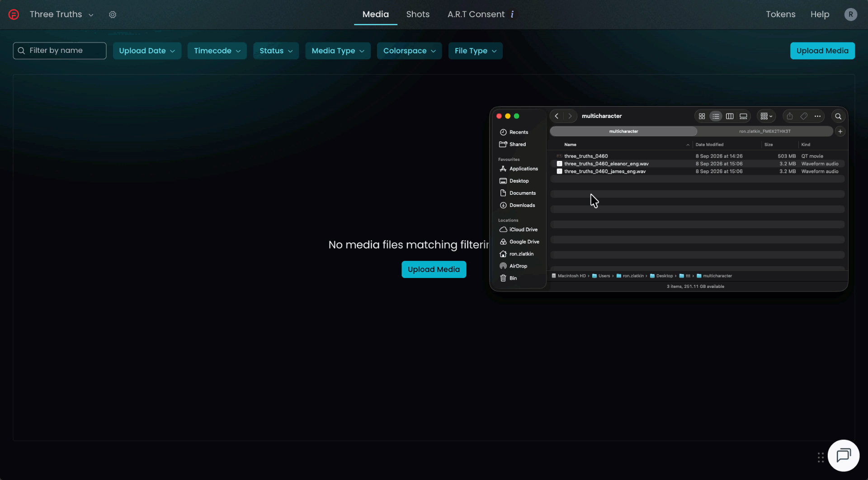
Task: Click center Upload Media button
Action: (434, 269)
